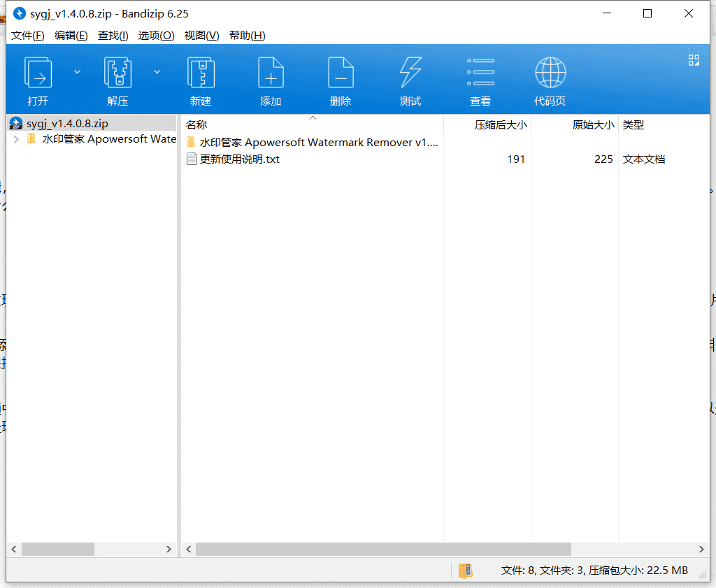Minimize the Bandizip window
The image size is (716, 588).
tap(607, 14)
